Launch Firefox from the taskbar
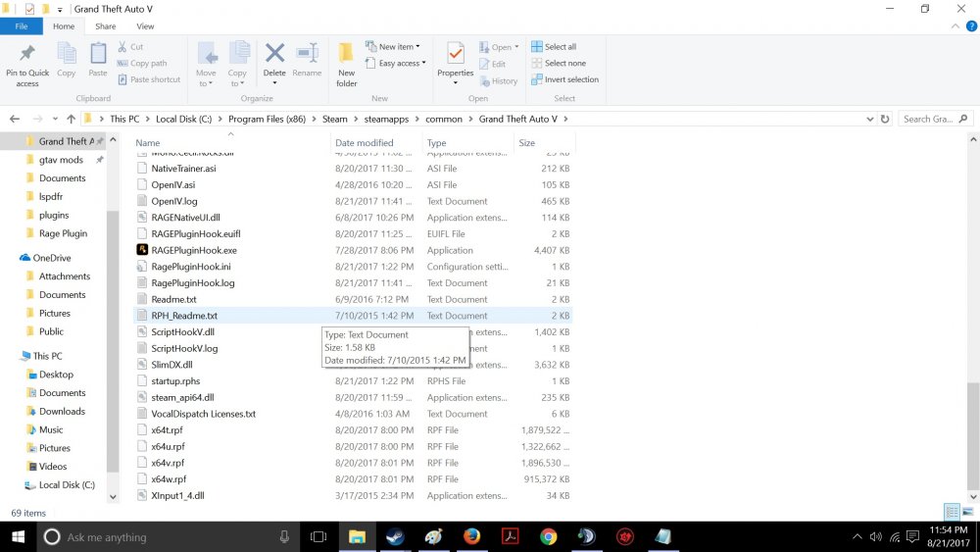This screenshot has height=552, width=980. (x=472, y=537)
